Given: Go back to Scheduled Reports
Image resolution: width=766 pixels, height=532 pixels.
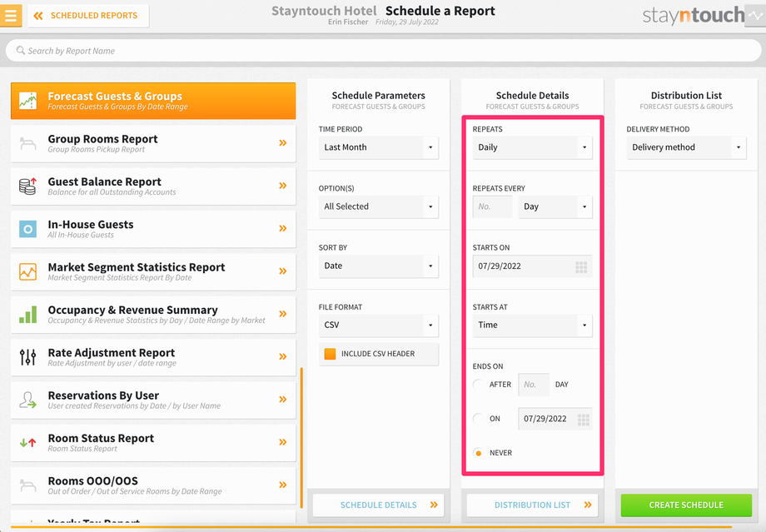Looking at the screenshot, I should tap(88, 16).
